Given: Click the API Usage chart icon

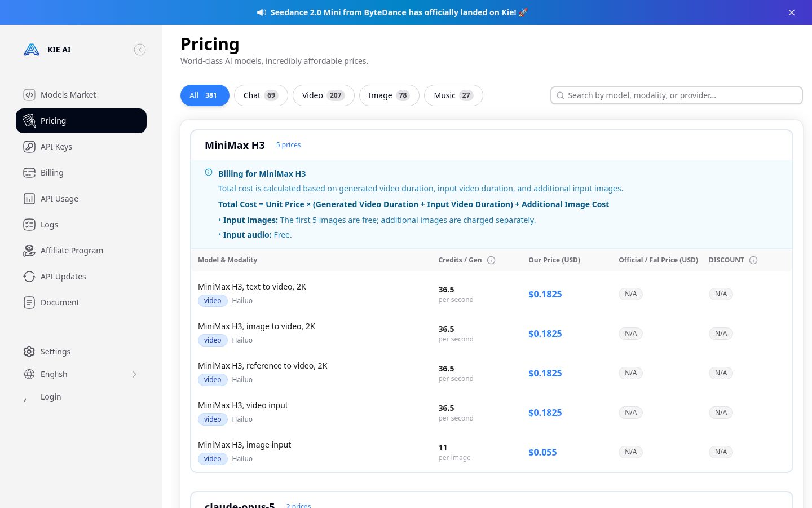Looking at the screenshot, I should click(x=29, y=199).
